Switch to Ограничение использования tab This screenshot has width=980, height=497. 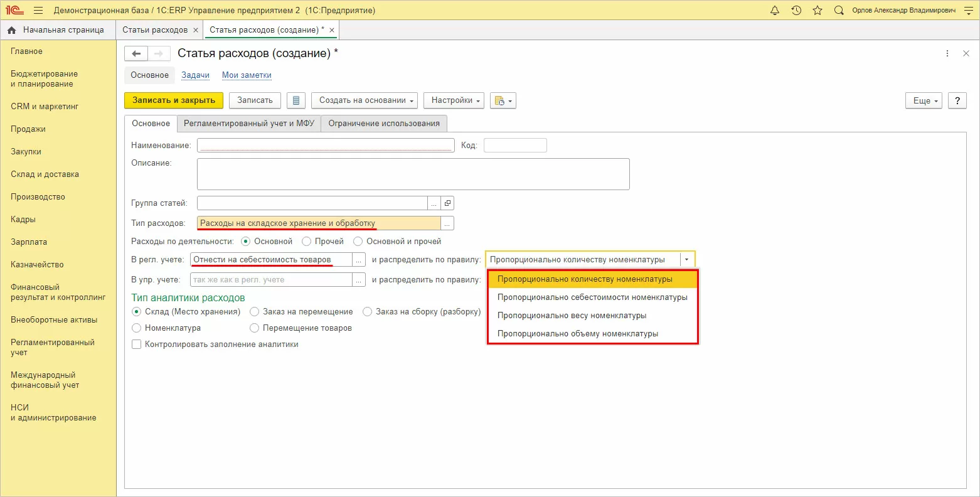tap(384, 124)
